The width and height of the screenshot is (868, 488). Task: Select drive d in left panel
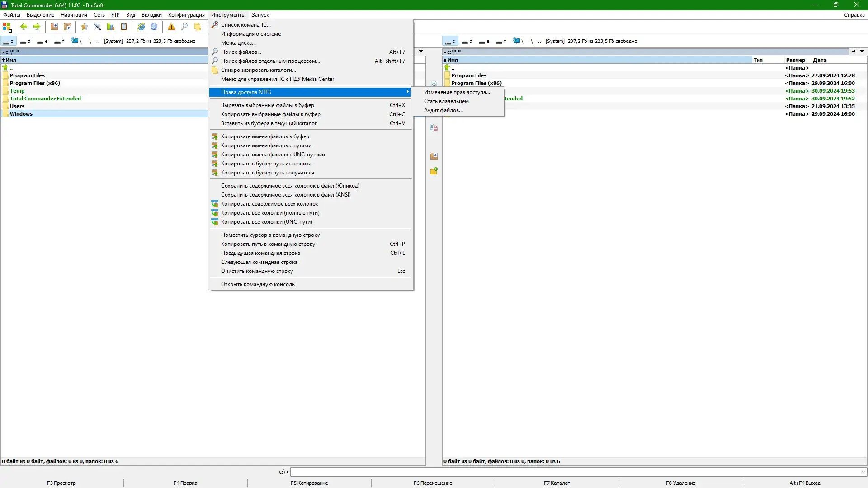26,41
